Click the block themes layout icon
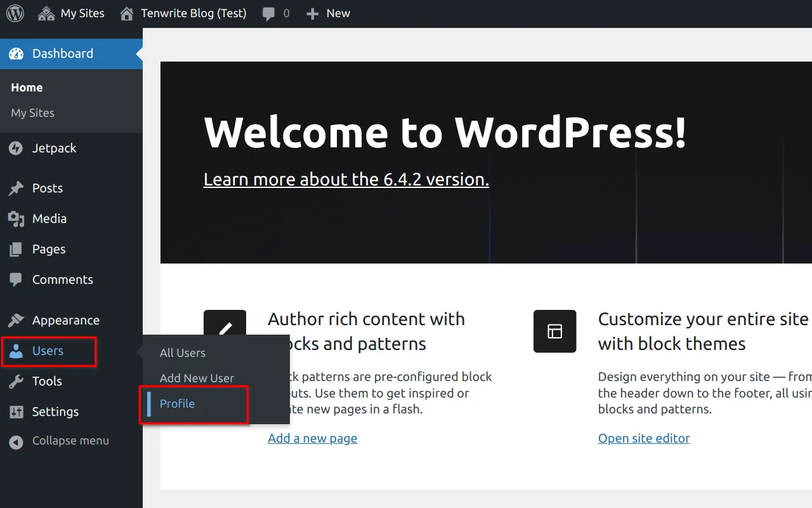 click(x=555, y=331)
